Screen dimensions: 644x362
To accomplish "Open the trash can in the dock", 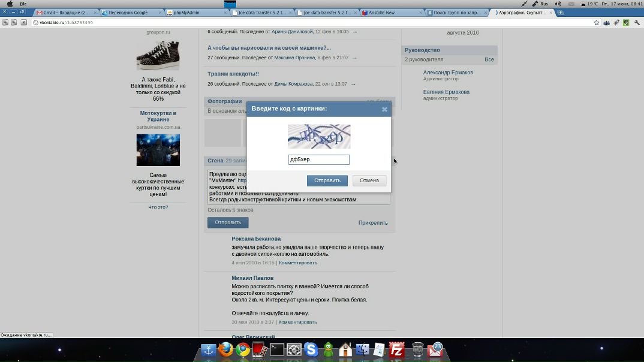I will 418,350.
